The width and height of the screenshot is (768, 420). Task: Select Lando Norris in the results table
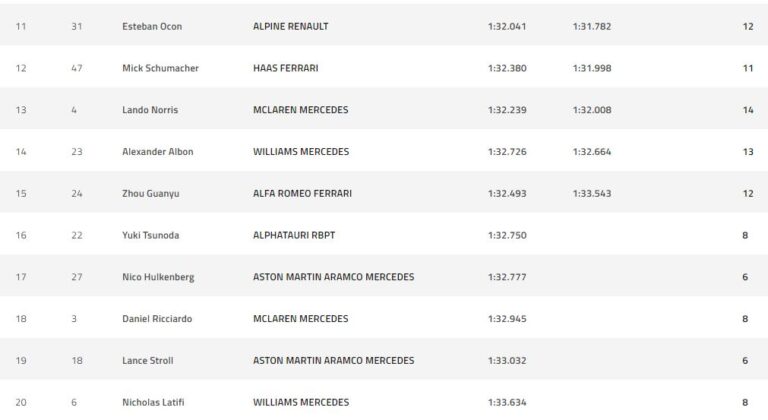[x=150, y=110]
